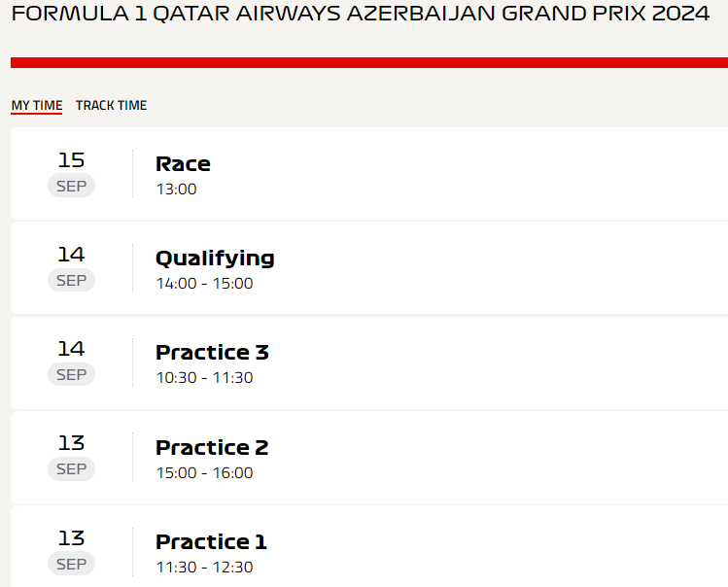Click the Azerbaijan Grand Prix 2024 heading
Viewport: 728px width, 587px height.
point(361,14)
